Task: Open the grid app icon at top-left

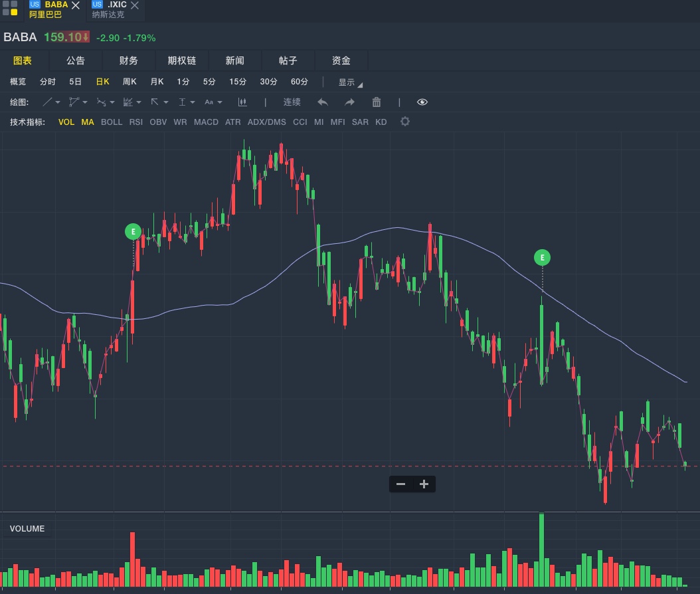Action: (x=10, y=8)
